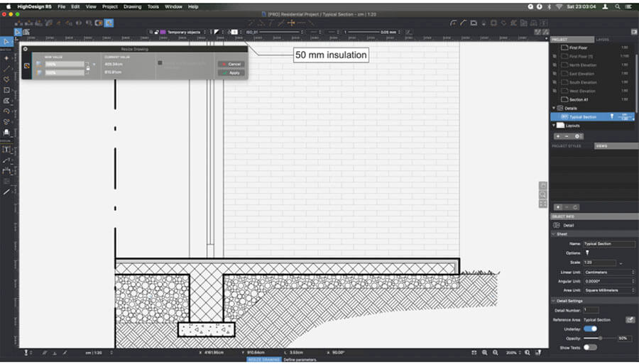Image resolution: width=639 pixels, height=364 pixels.
Task: Select the rectangle drawing tool
Action: [6, 90]
